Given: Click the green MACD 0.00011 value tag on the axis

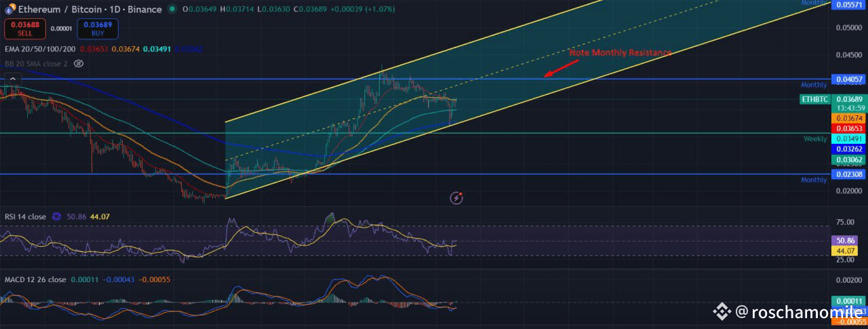Looking at the screenshot, I should point(849,301).
